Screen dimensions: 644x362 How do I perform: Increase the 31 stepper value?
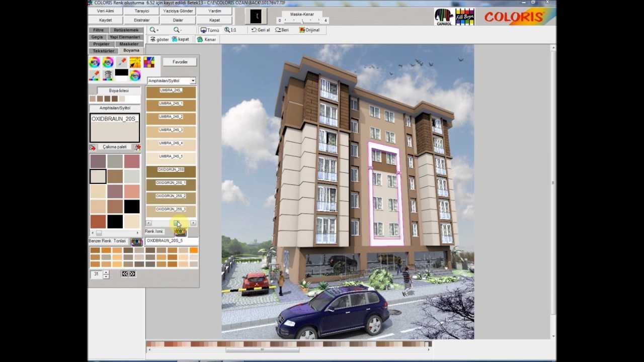point(106,272)
